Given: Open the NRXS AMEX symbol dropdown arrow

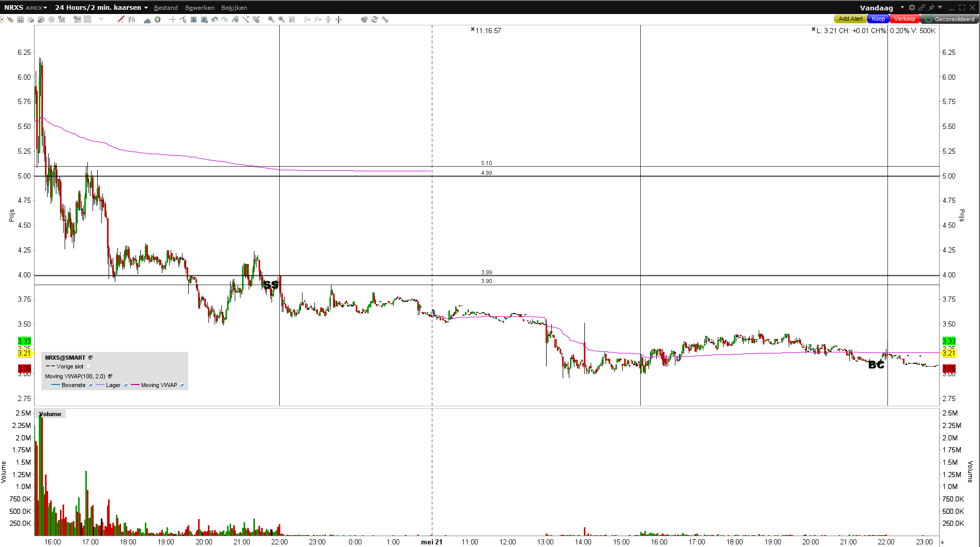Looking at the screenshot, I should 46,8.
